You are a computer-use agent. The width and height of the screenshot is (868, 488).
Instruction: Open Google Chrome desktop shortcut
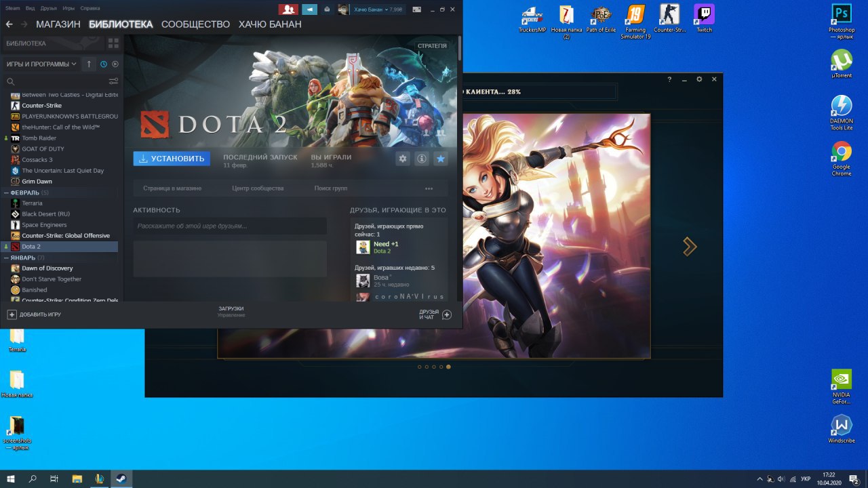842,159
